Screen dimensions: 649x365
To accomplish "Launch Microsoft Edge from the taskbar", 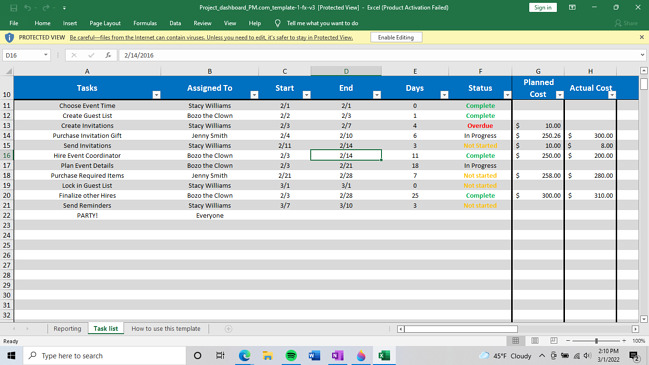I will (244, 355).
